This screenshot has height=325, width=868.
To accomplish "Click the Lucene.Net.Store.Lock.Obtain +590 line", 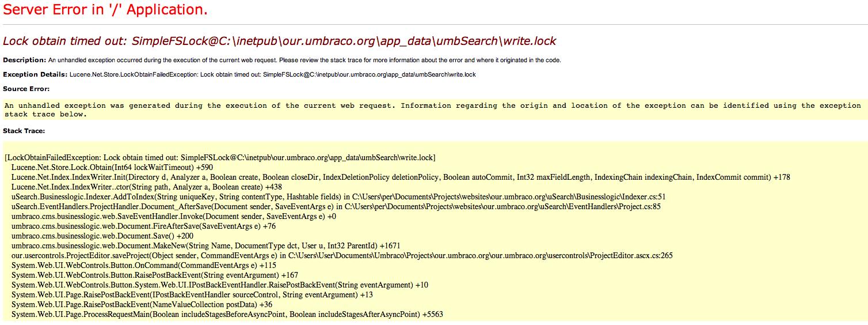I will tap(112, 167).
